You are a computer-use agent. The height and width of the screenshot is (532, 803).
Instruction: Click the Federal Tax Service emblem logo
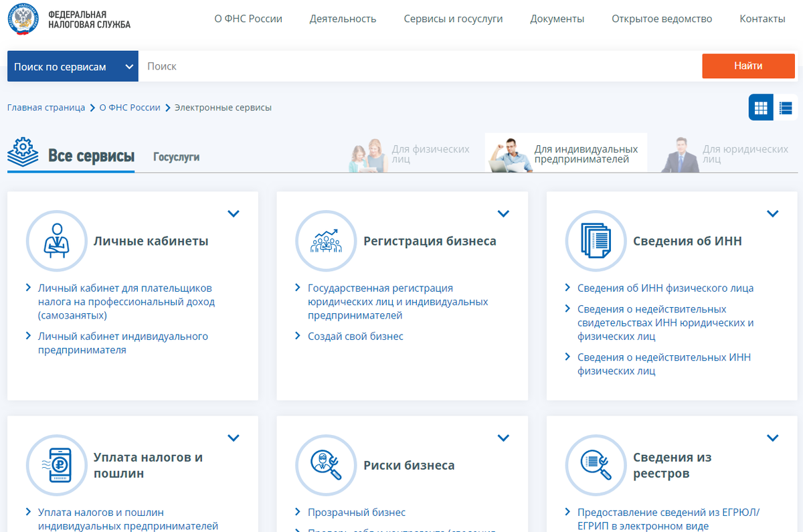pos(23,18)
